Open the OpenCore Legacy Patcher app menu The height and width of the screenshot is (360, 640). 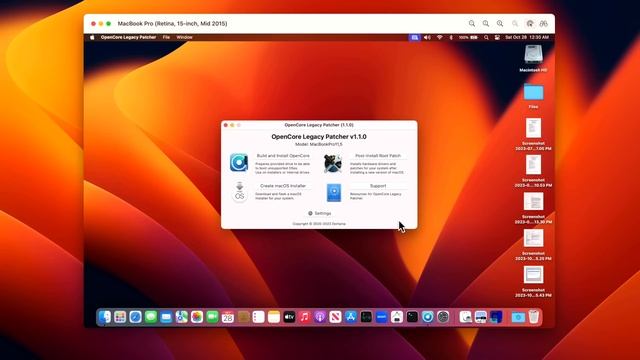(128, 37)
